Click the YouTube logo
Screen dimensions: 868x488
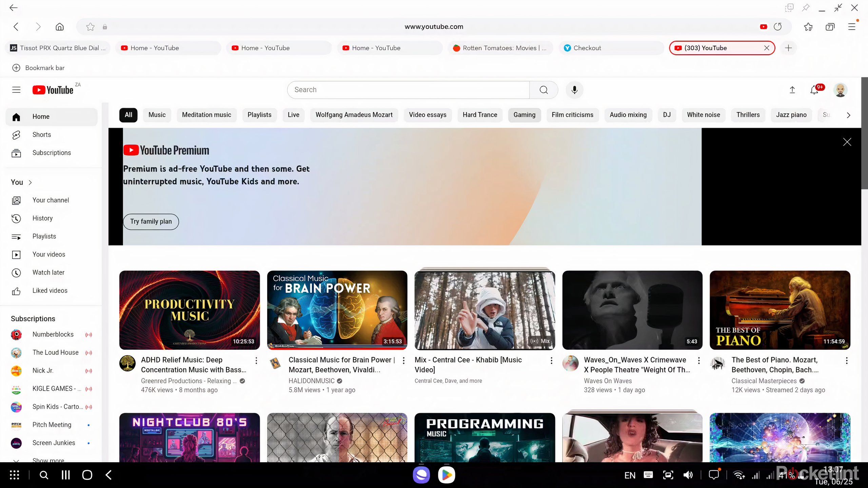point(53,90)
